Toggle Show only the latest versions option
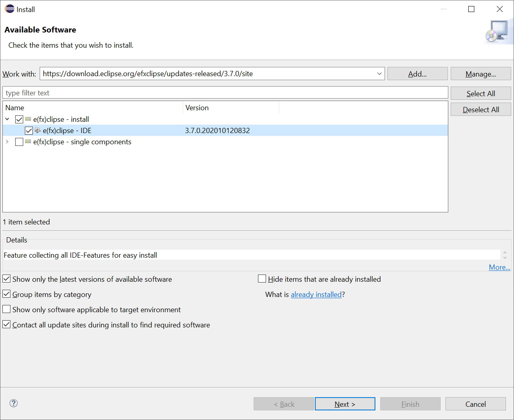The image size is (514, 420). [x=6, y=279]
